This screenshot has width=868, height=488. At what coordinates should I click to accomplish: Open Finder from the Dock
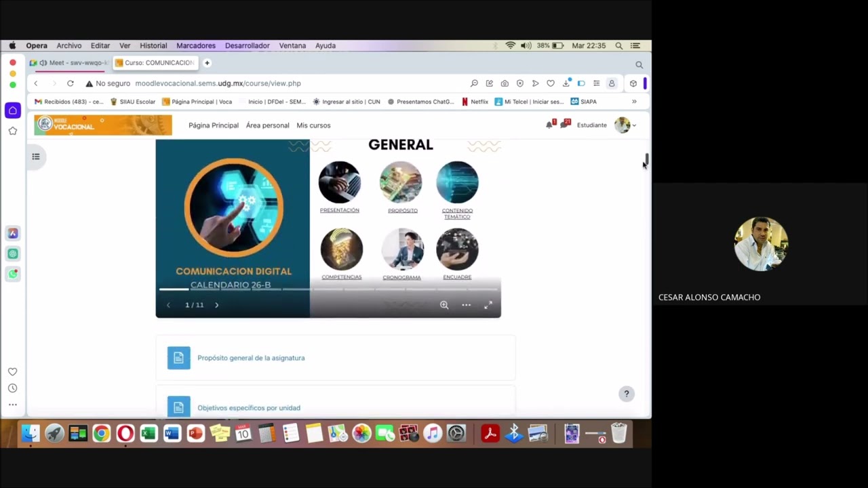coord(31,433)
